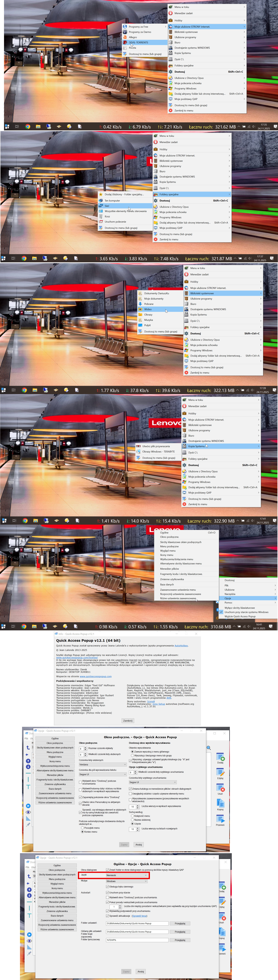Click the Allegro icon in favorites submenu
This screenshot has width=278, height=980.
125,37
